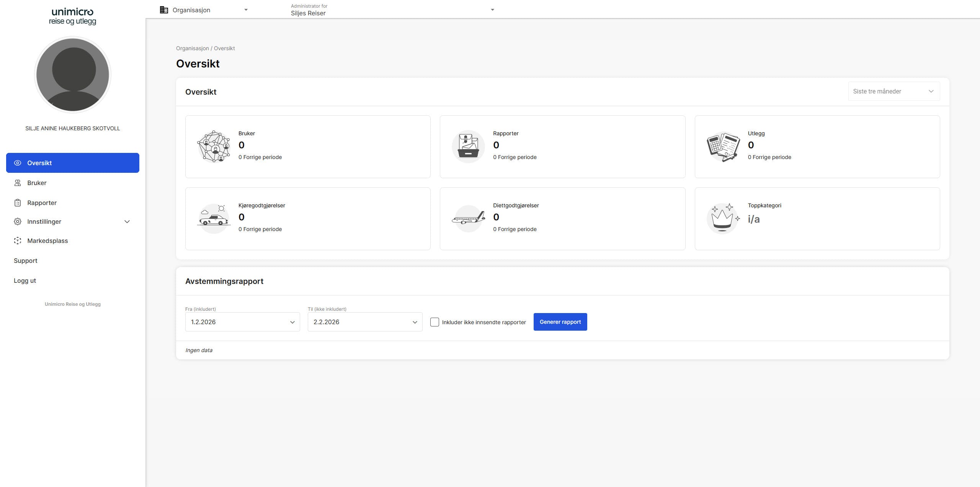The width and height of the screenshot is (980, 487).
Task: Click the user profile avatar picture
Action: [73, 75]
